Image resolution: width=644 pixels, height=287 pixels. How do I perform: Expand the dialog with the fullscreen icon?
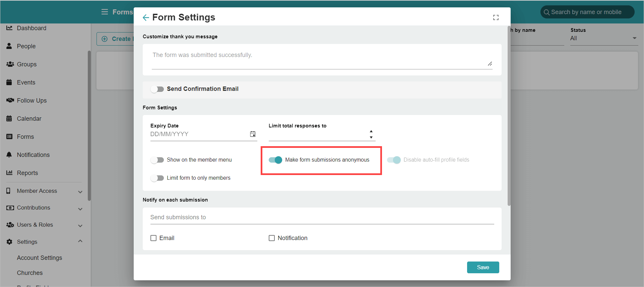pyautogui.click(x=496, y=17)
